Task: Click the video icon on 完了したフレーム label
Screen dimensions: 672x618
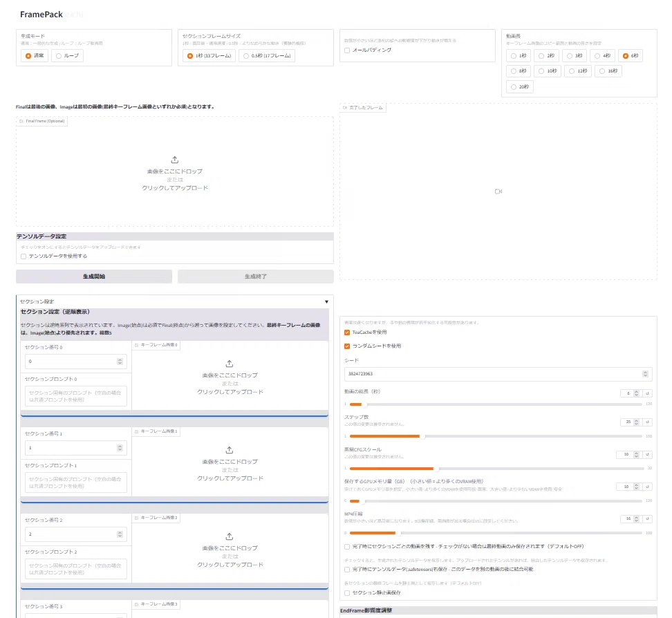Action: 344,108
